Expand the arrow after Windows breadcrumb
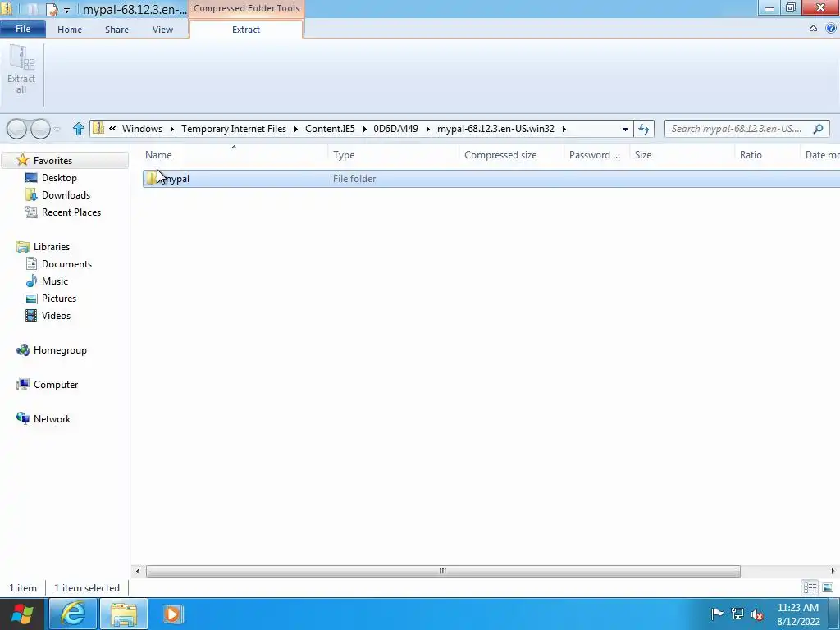 (172, 129)
